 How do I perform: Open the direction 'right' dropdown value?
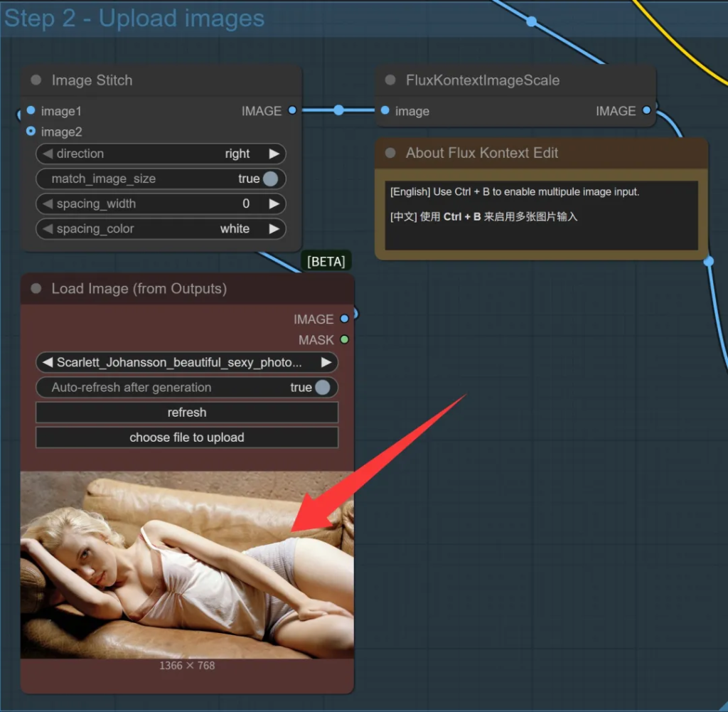[237, 154]
